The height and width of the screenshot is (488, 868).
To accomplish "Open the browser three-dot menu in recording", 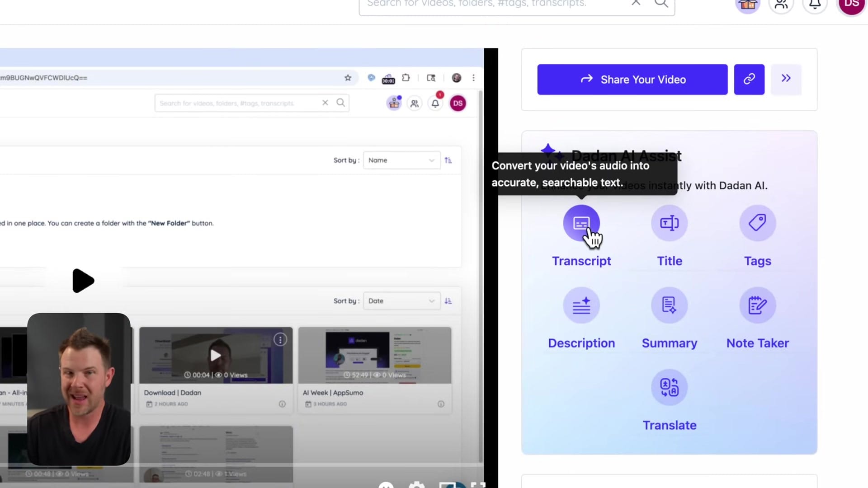I will (473, 78).
